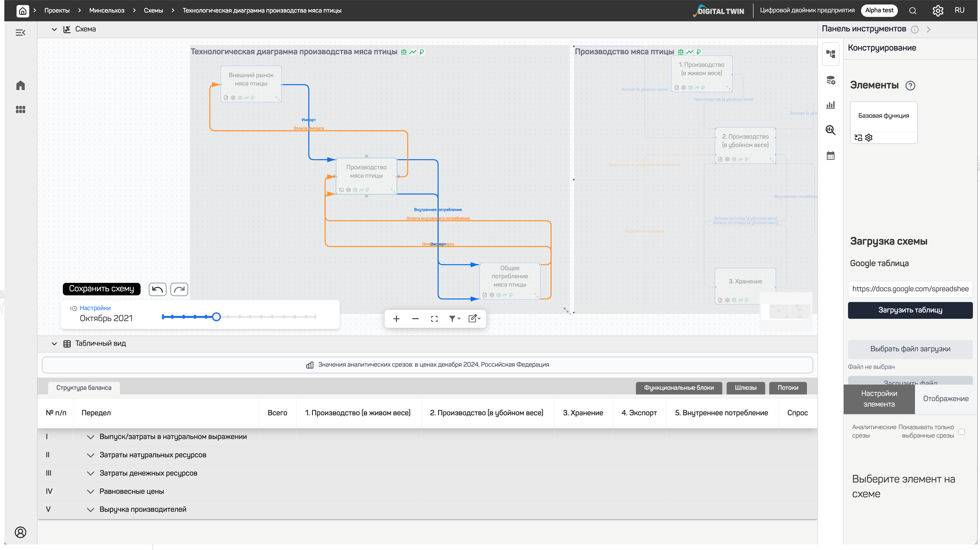
Task: Enable 'Показывать только выбранные срезы' checkbox
Action: pyautogui.click(x=961, y=432)
